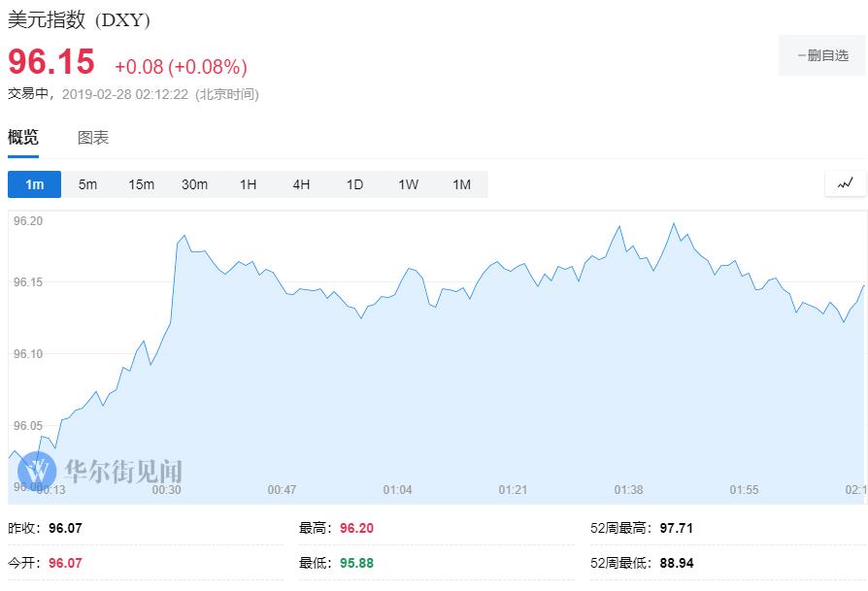868x591 pixels.
Task: Choose the 30m chart interval
Action: (194, 184)
